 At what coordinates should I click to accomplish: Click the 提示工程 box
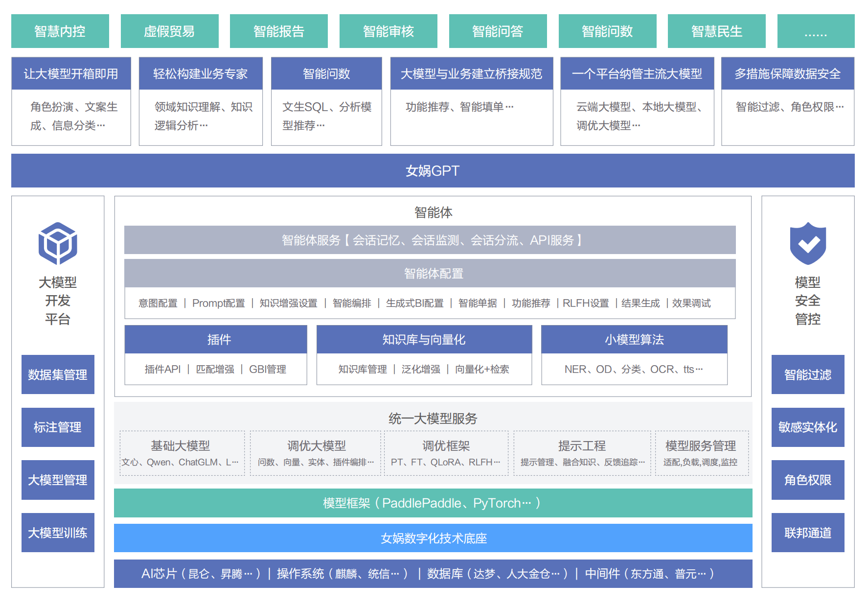click(582, 453)
